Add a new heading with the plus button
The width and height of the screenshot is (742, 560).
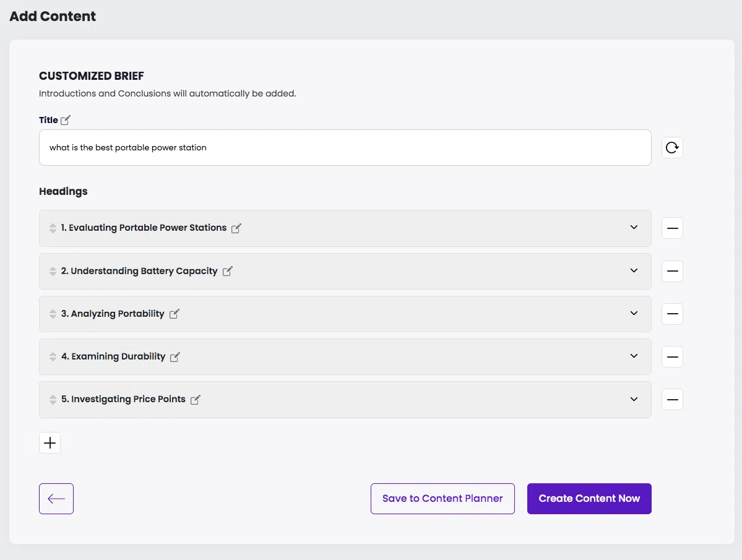click(x=50, y=443)
